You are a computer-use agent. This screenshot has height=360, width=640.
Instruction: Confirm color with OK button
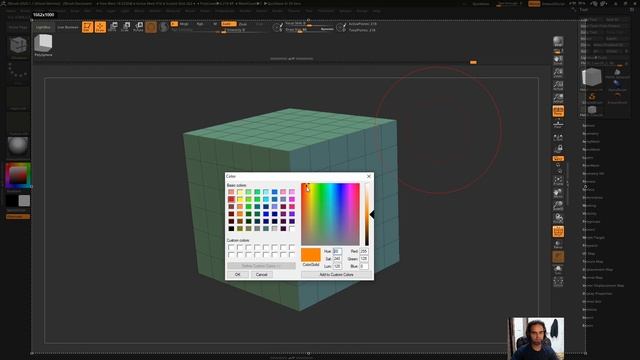[x=238, y=275]
